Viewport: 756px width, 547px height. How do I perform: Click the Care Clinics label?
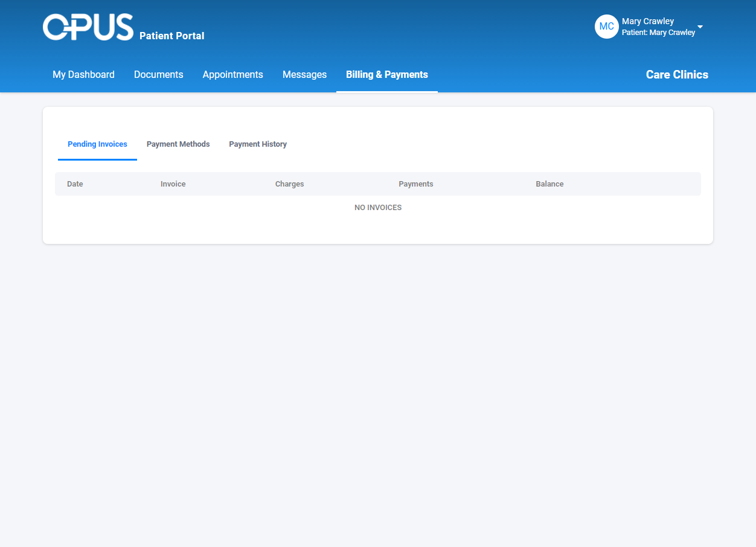(677, 75)
